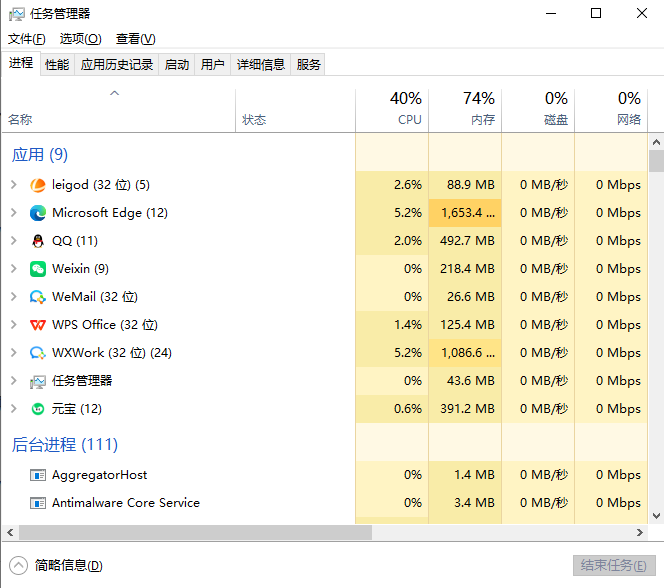Viewport: 664px width, 588px height.
Task: Sort by the 内存 column header
Action: [465, 111]
